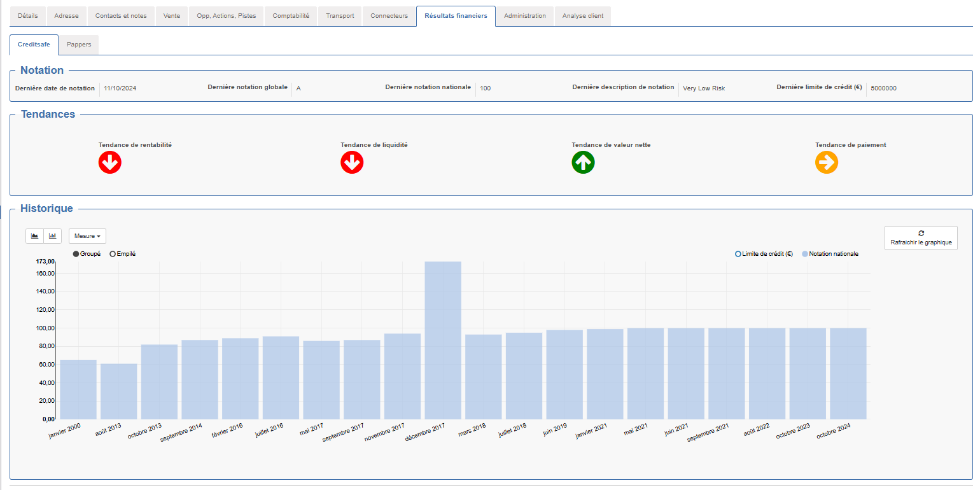Click the credit limit value 5000000

884,88
